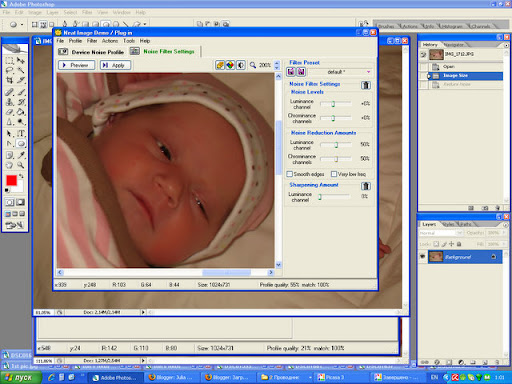Adjust the 200% zoom stepper in Neat Image
The height and width of the screenshot is (384, 512).
pyautogui.click(x=277, y=65)
